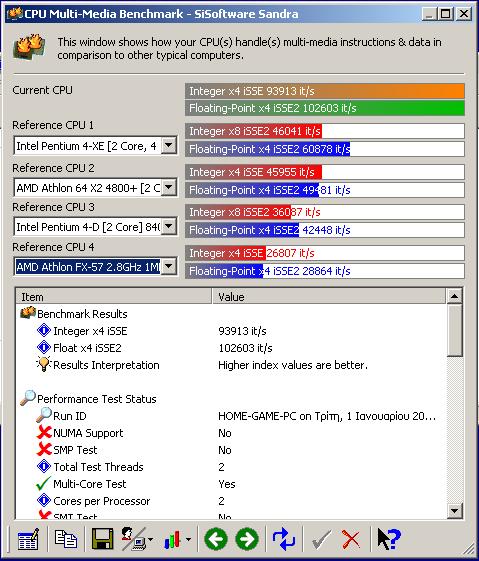
Task: Go back with the green left arrow
Action: [216, 539]
